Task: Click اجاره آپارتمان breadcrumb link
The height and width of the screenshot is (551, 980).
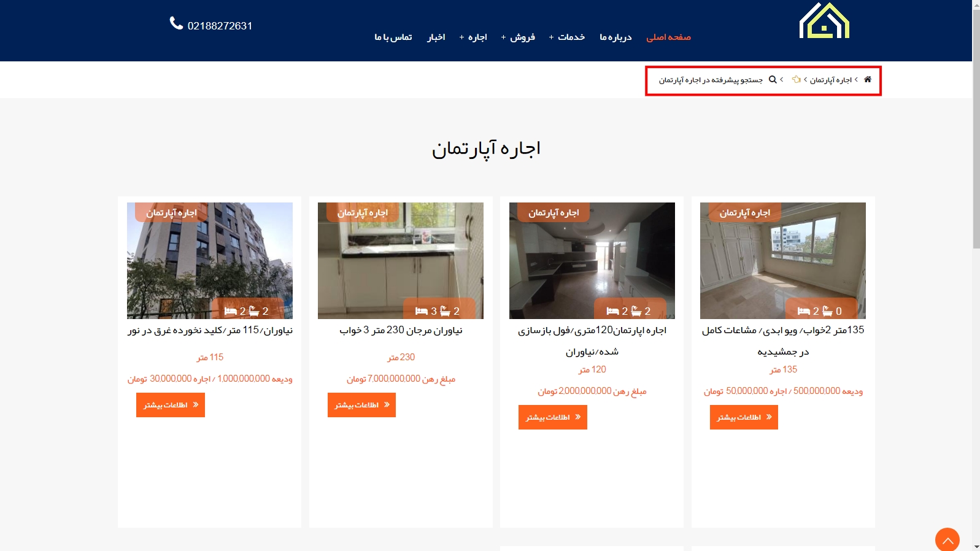Action: click(x=831, y=80)
